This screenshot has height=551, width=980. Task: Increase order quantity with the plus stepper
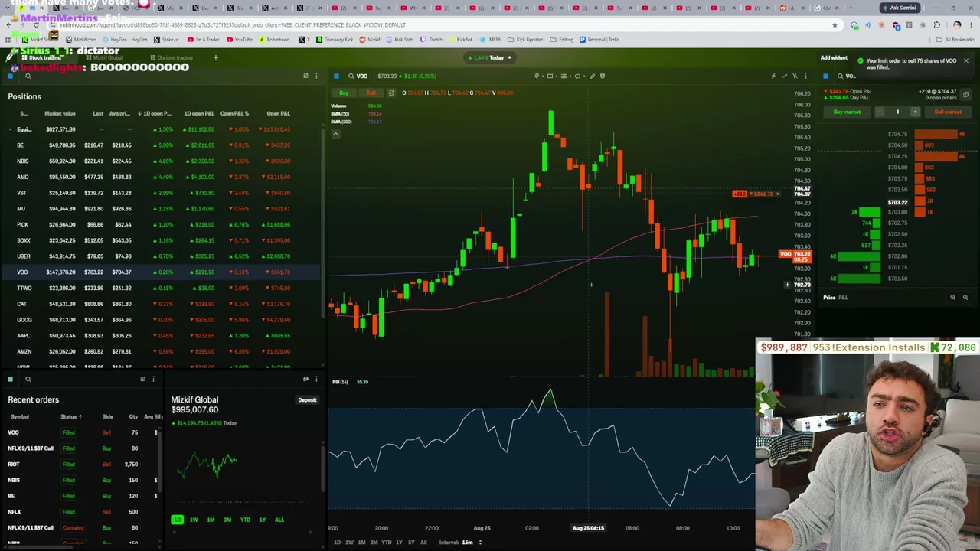click(x=914, y=112)
